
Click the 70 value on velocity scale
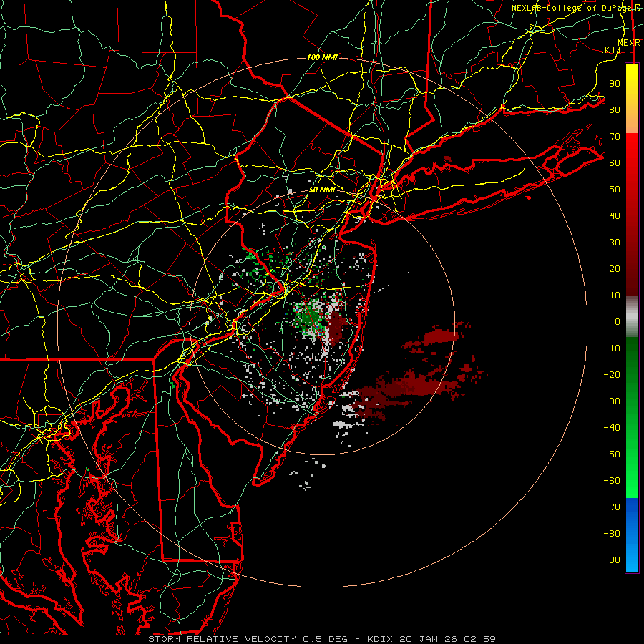point(615,137)
